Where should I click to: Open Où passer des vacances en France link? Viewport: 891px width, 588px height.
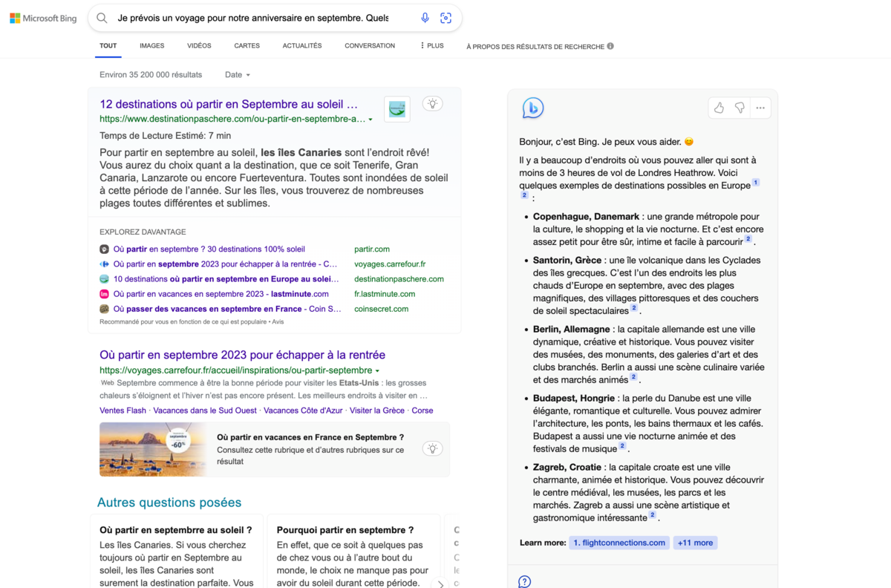[226, 309]
